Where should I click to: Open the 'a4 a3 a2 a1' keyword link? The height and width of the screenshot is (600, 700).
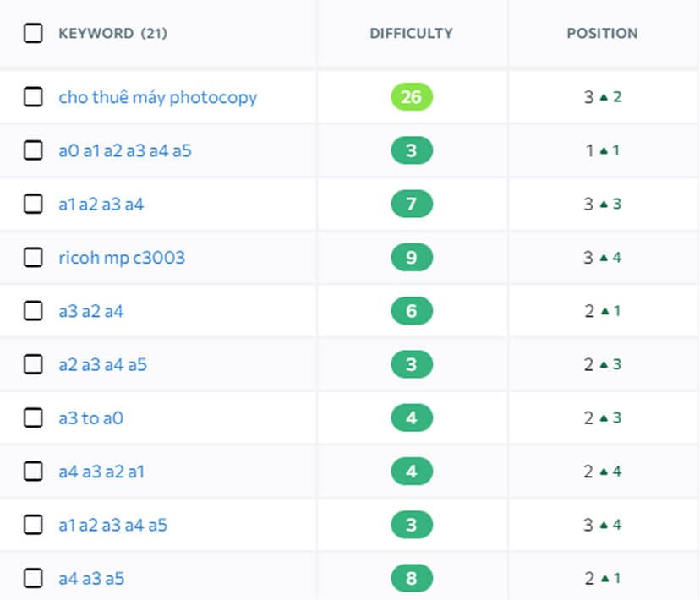101,472
